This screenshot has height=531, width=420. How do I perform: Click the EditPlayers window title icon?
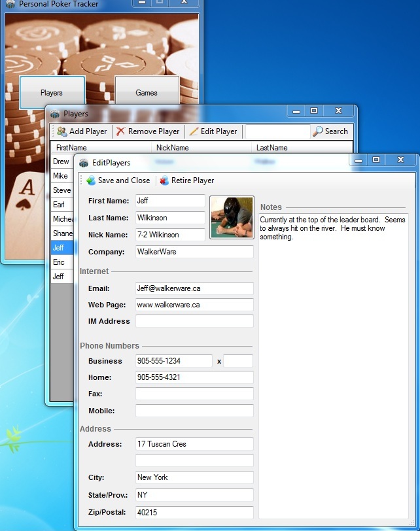click(x=84, y=163)
